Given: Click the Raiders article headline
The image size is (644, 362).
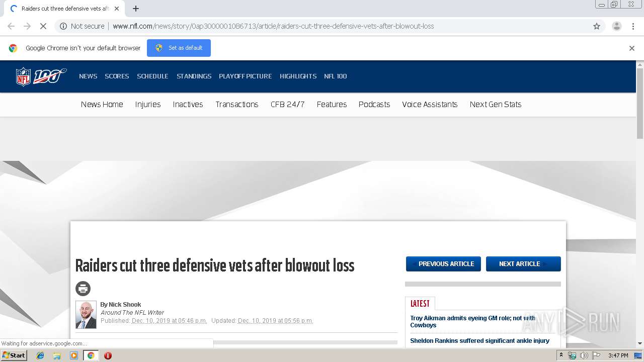Looking at the screenshot, I should [215, 265].
